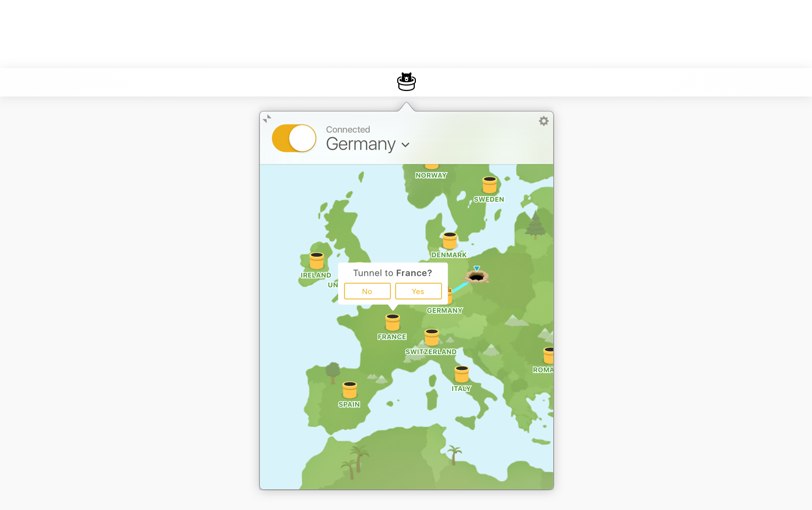Image resolution: width=812 pixels, height=510 pixels.
Task: Select the France tunnel barrel
Action: (392, 322)
